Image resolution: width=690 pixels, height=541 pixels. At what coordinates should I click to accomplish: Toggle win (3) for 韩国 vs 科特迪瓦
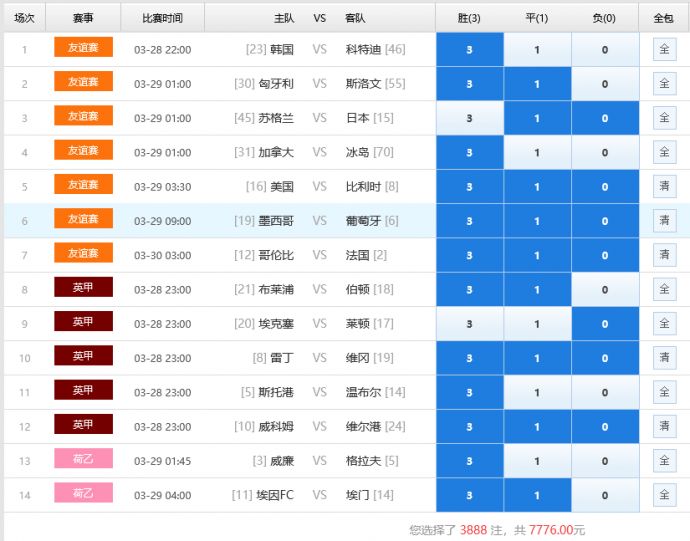pyautogui.click(x=469, y=50)
